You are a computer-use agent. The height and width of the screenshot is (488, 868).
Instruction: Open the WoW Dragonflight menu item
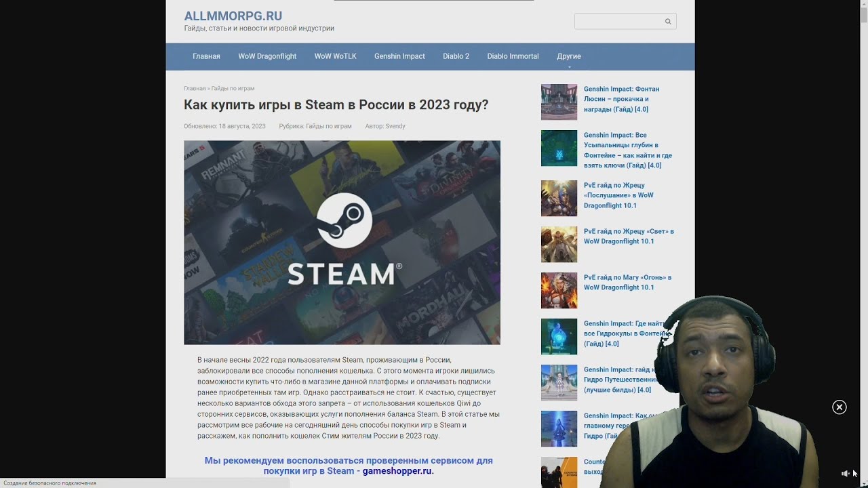click(267, 56)
